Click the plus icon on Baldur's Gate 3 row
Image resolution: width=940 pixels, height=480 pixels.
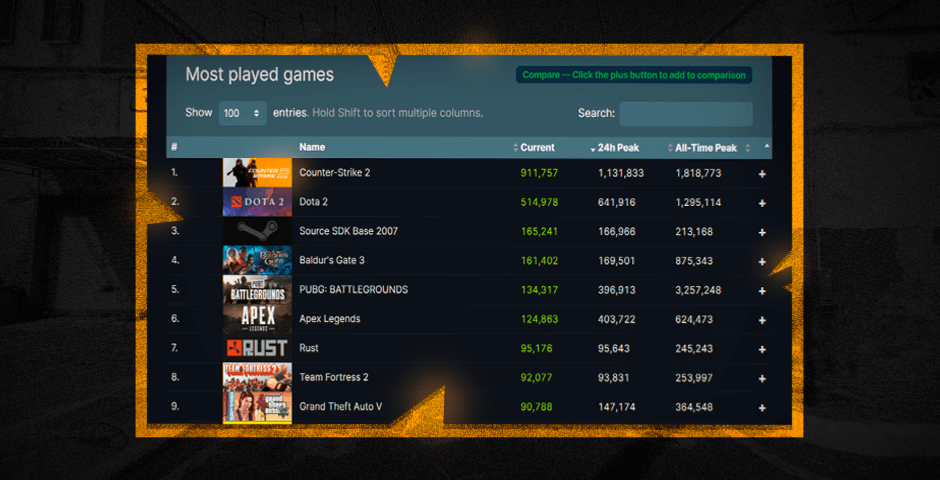click(x=762, y=261)
